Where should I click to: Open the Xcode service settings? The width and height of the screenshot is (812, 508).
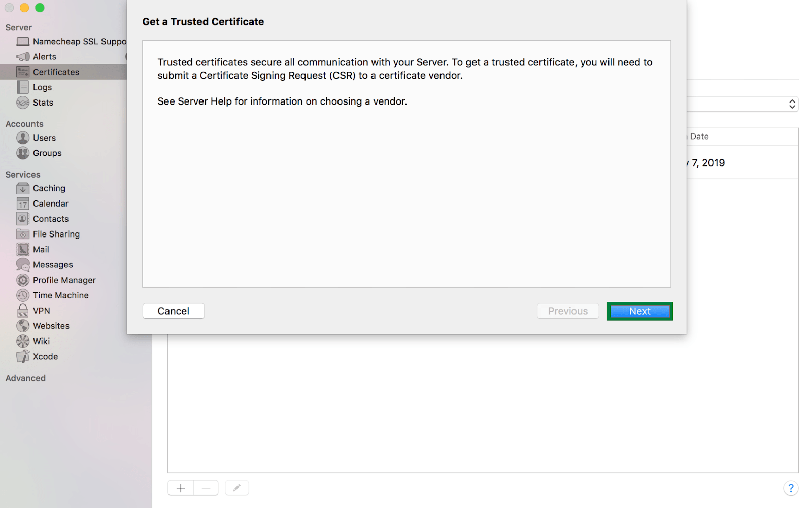tap(44, 356)
